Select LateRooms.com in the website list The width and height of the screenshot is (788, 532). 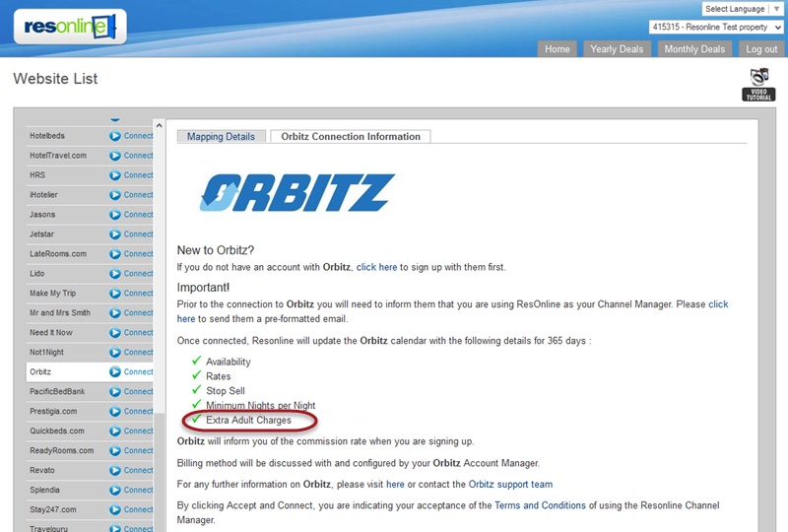tap(58, 254)
